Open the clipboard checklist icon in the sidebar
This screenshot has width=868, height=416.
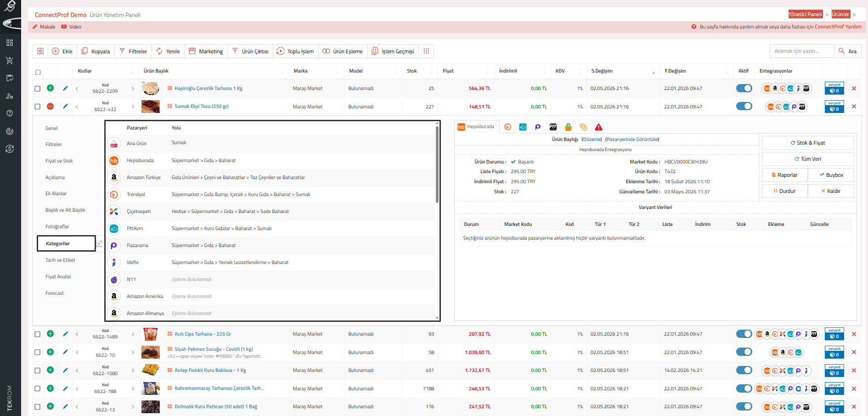click(10, 78)
